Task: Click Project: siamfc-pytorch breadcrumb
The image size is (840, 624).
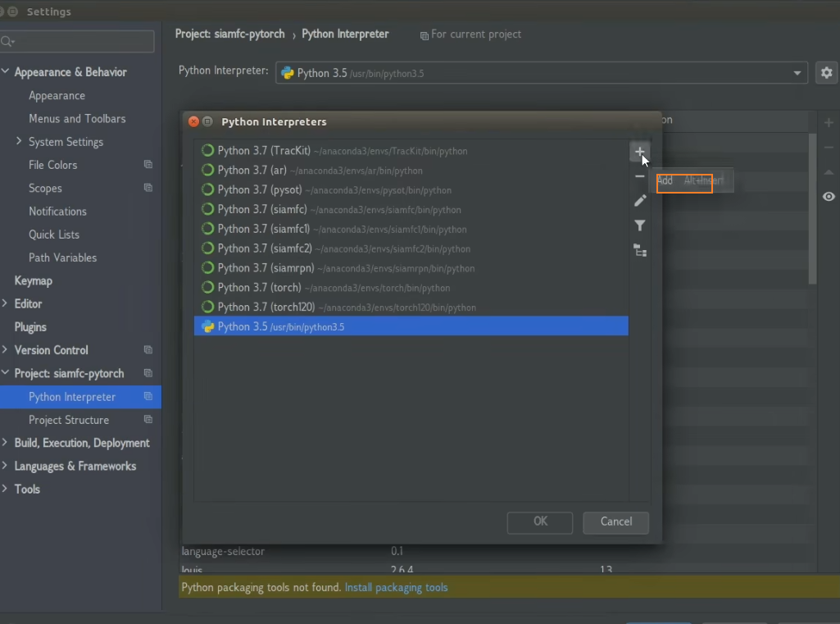Action: (x=229, y=34)
